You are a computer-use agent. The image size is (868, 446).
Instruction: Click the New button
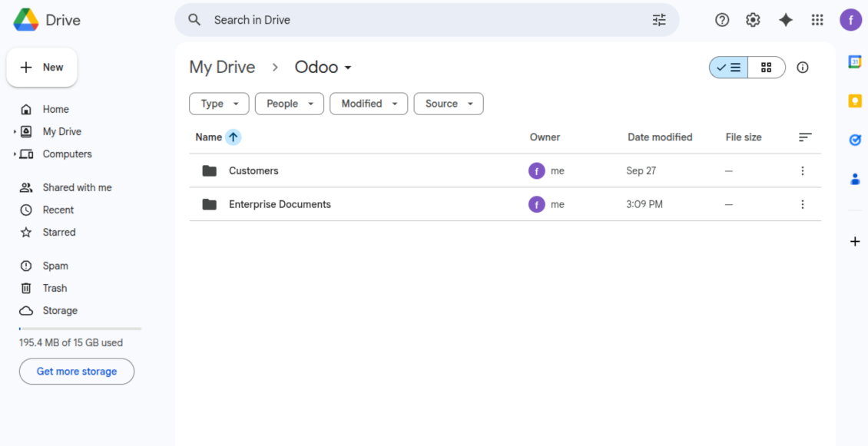pyautogui.click(x=42, y=68)
